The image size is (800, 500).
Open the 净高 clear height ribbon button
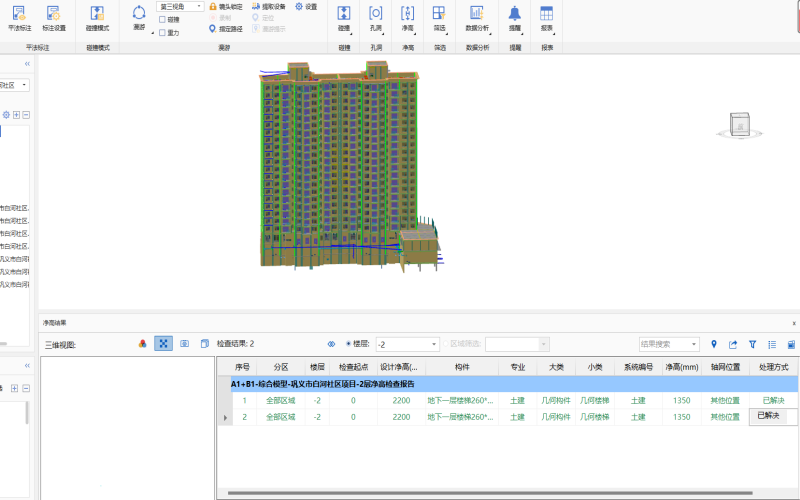(407, 19)
